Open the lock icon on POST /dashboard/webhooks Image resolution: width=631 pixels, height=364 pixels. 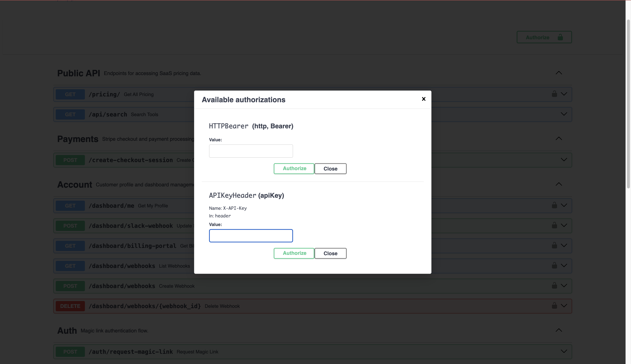(x=554, y=286)
